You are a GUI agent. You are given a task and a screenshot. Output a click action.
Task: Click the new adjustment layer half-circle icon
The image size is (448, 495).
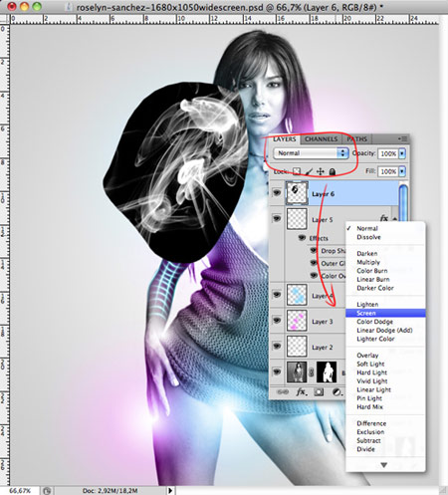point(336,392)
